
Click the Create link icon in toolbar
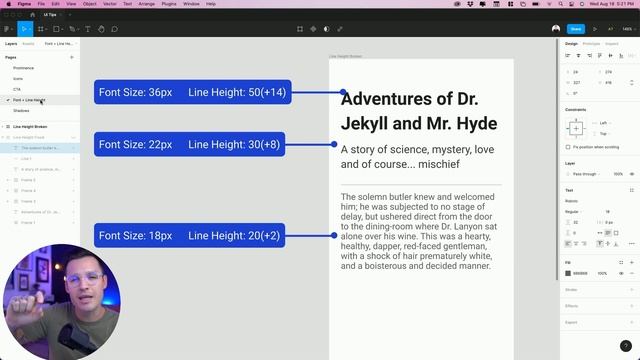pyautogui.click(x=340, y=29)
